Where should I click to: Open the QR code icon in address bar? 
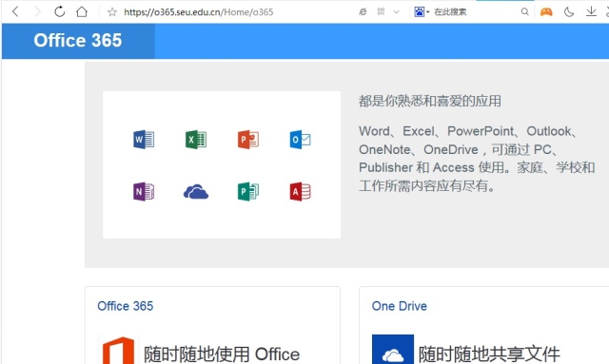(x=381, y=11)
